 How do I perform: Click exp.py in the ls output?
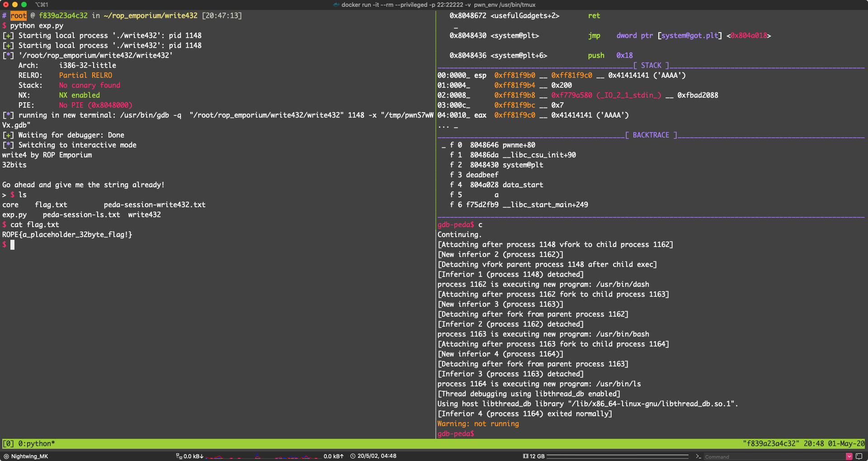coord(14,215)
